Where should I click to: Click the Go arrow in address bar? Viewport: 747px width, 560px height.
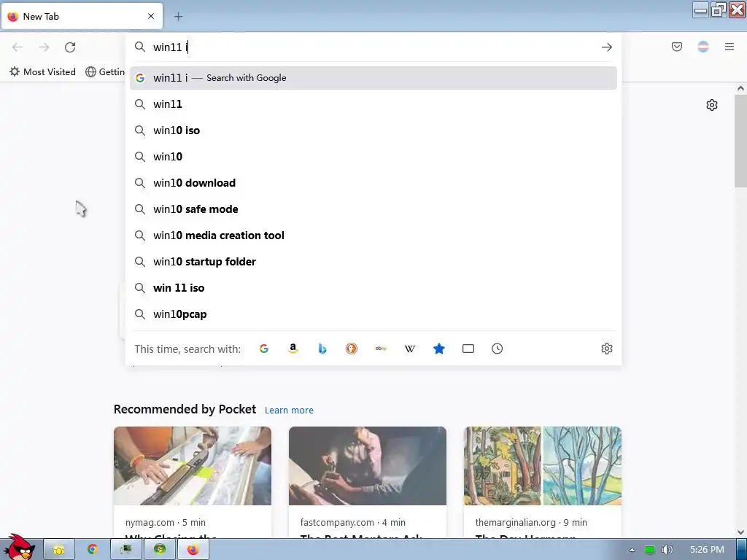(606, 47)
